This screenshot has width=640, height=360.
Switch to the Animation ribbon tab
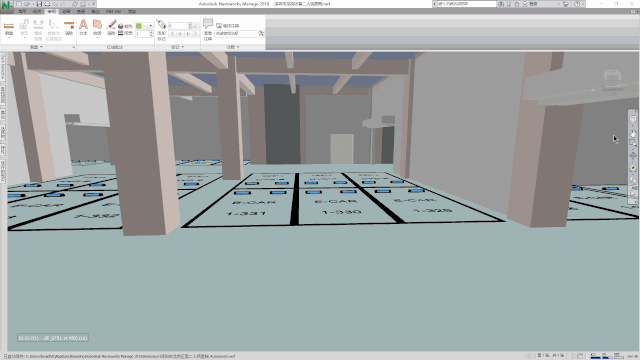(66, 11)
